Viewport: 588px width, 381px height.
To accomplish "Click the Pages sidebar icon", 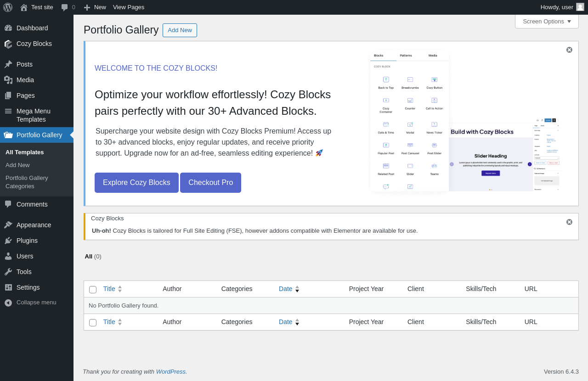I will pyautogui.click(x=8, y=95).
